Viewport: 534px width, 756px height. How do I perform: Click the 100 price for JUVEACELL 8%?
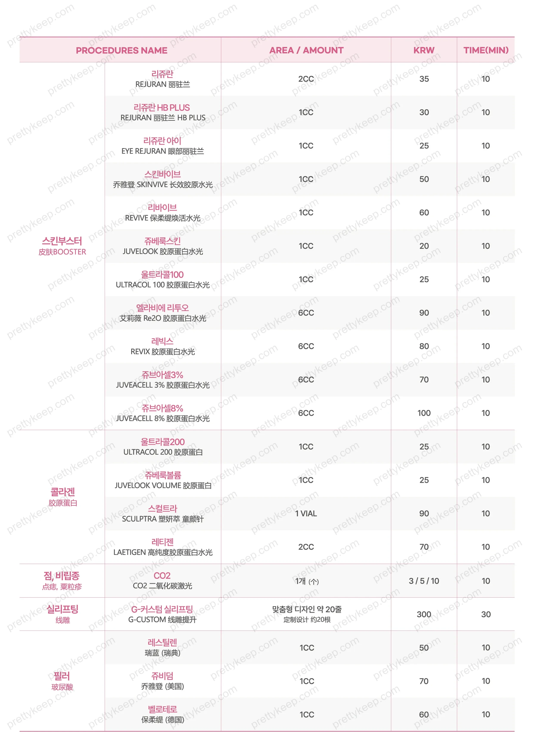coord(424,413)
